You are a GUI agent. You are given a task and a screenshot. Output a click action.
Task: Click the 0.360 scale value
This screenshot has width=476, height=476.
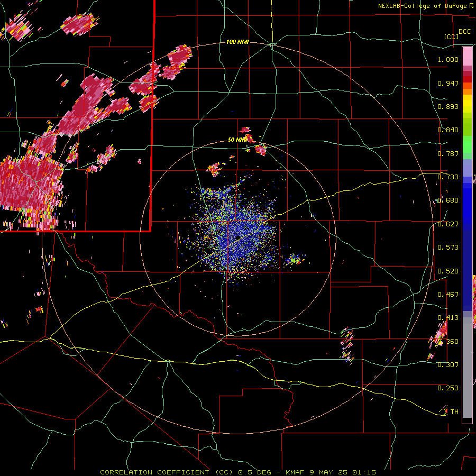point(448,342)
